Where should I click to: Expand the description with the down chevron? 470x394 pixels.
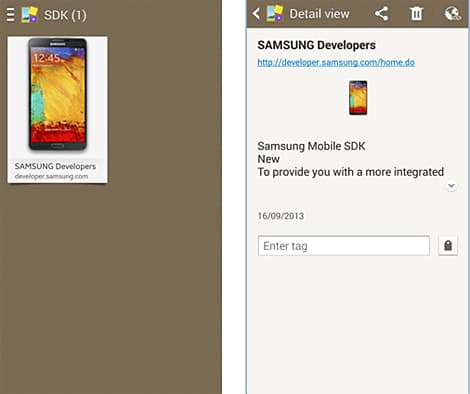451,186
